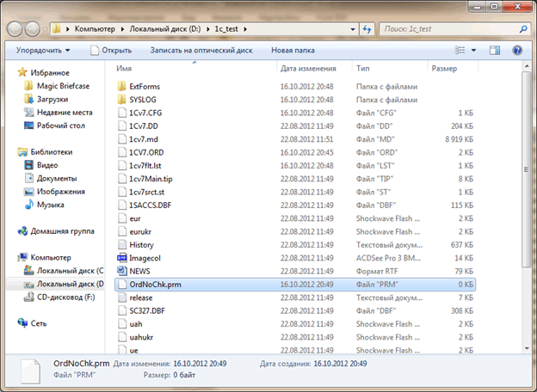The height and width of the screenshot is (392, 537).
Task: Click the file list scroll-down arrow
Action: click(527, 348)
